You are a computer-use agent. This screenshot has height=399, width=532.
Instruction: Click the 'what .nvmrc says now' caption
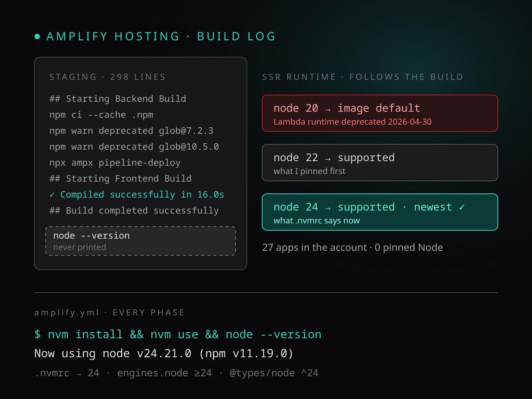coord(317,221)
